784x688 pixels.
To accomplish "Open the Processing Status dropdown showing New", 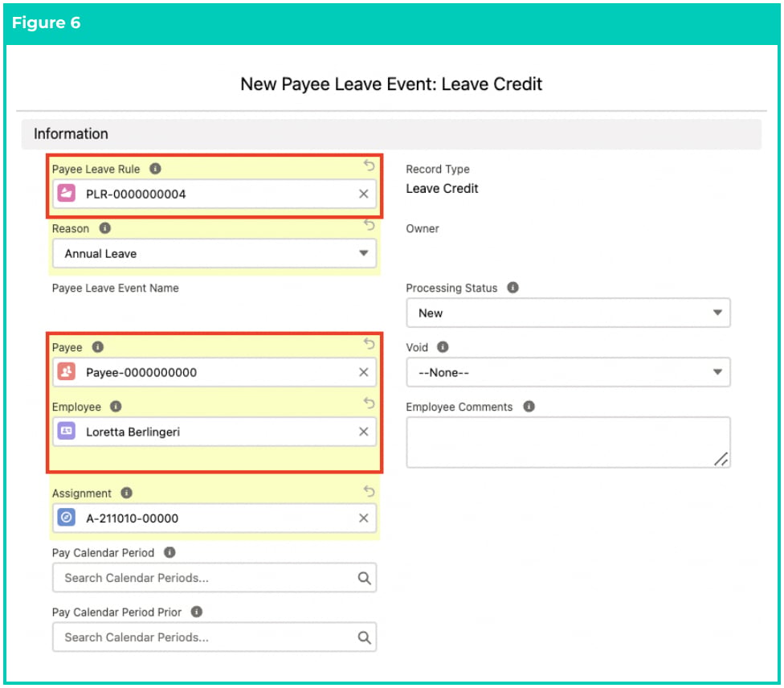I will tap(569, 313).
